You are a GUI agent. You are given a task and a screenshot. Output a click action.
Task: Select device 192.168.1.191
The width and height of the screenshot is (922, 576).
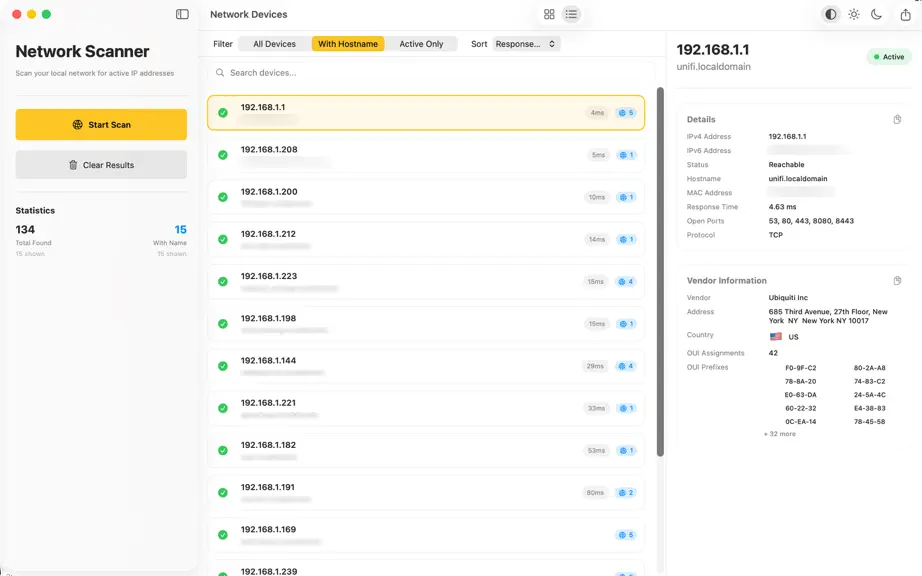pos(426,493)
